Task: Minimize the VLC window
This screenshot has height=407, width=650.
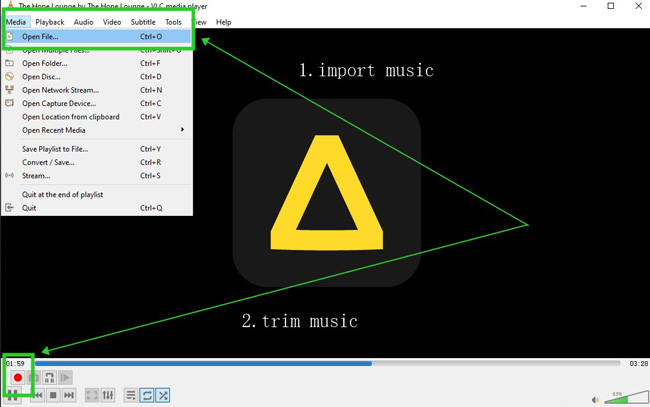Action: click(x=583, y=6)
